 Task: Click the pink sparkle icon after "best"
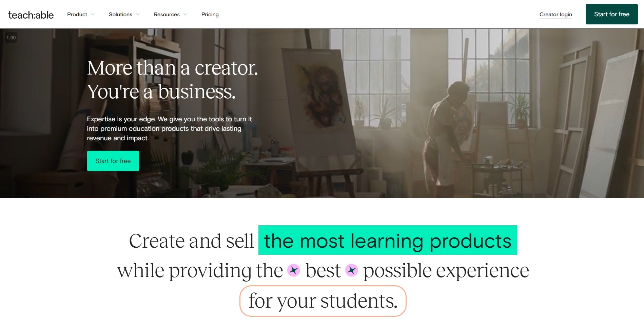pos(352,270)
